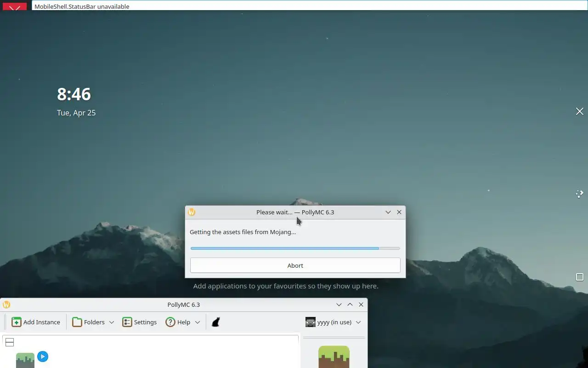Click the yyyy account avatar head
Screen dimensions: 588x368
pos(311,322)
